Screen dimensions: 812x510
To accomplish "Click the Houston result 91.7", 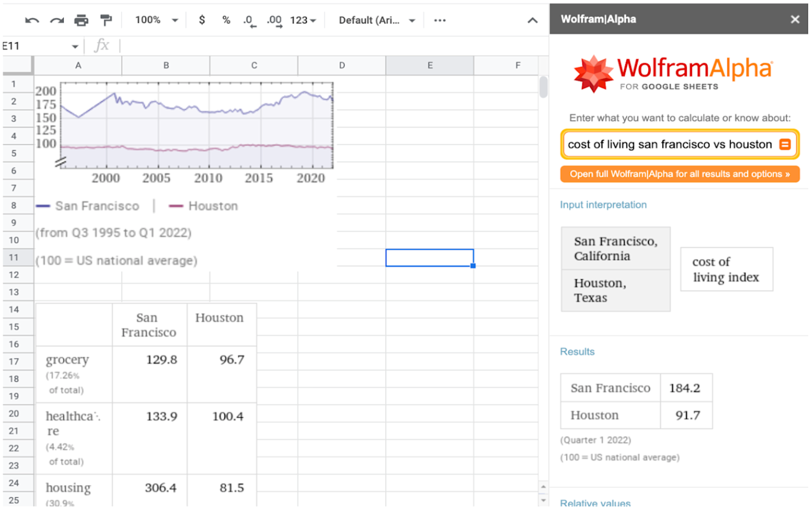I will pyautogui.click(x=687, y=416).
